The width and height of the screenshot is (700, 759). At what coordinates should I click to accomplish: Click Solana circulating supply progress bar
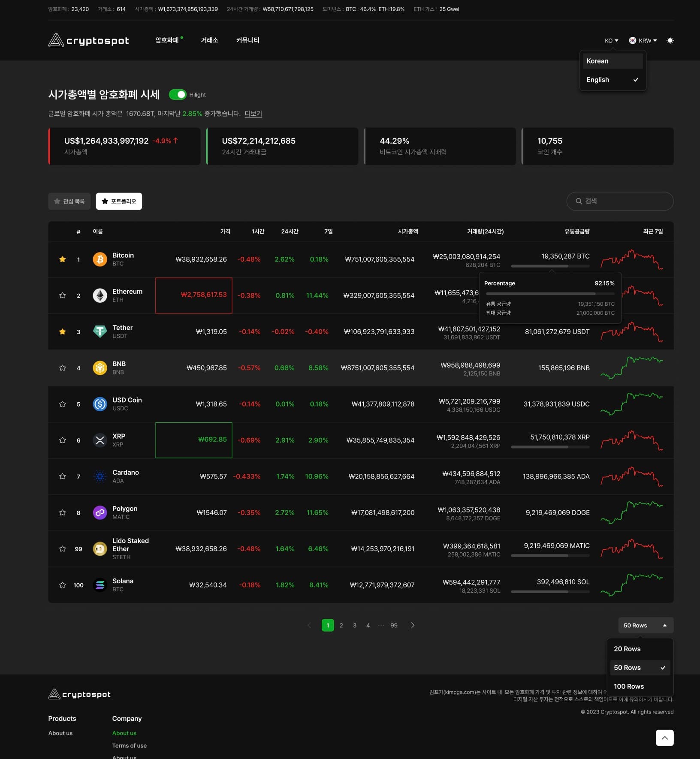[x=550, y=592]
